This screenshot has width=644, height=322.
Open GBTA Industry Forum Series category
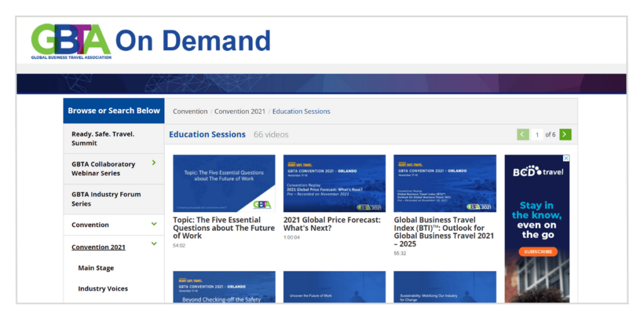(106, 199)
